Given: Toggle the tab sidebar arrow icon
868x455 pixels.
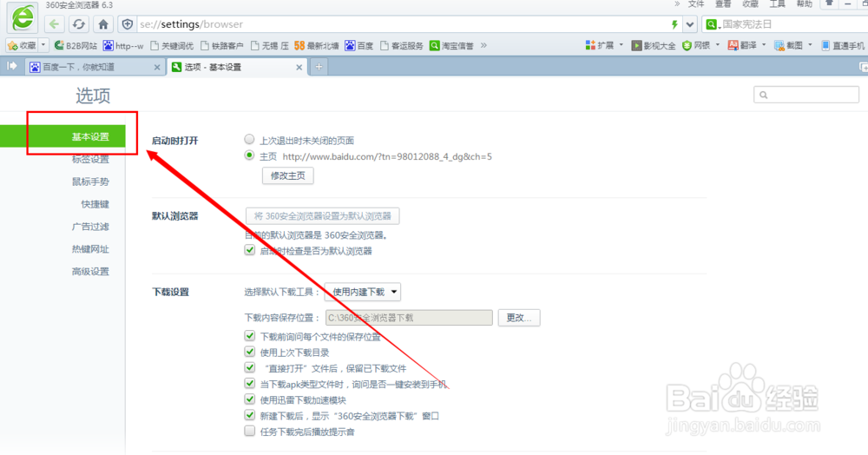Looking at the screenshot, I should (x=11, y=66).
